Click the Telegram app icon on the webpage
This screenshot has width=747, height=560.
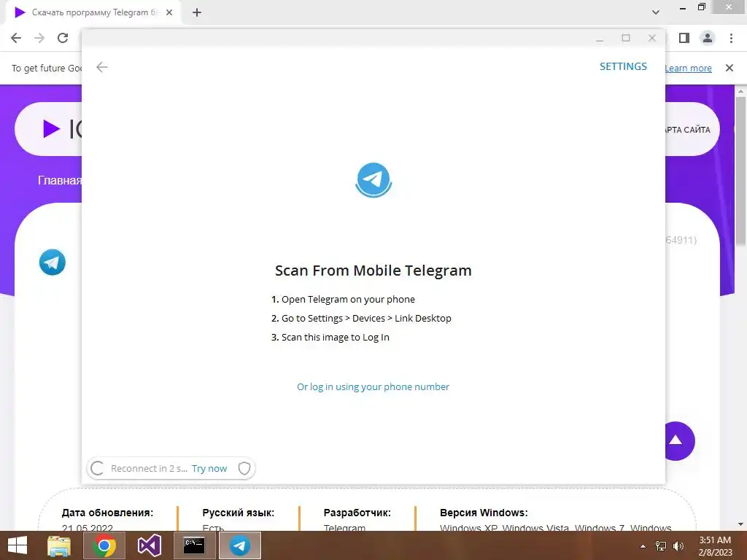[x=53, y=262]
